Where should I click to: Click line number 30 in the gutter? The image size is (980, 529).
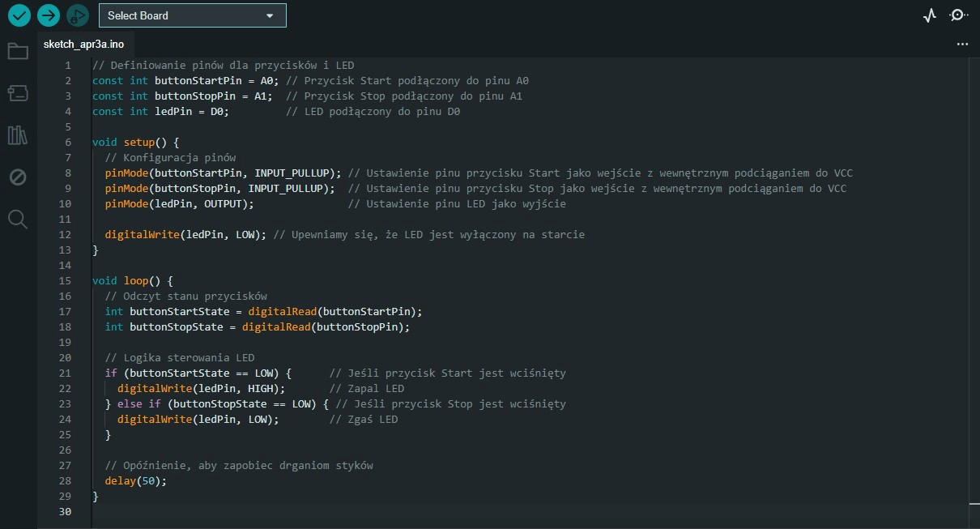[x=66, y=512]
